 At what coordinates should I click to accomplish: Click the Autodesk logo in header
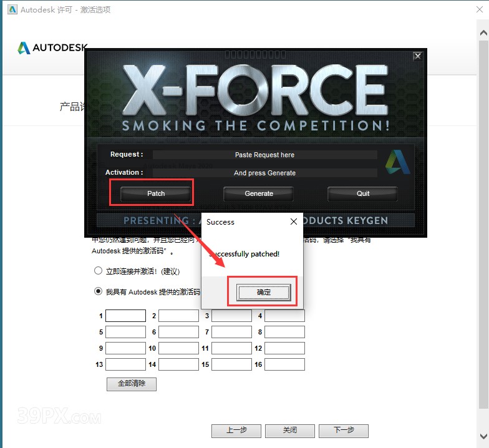52,47
